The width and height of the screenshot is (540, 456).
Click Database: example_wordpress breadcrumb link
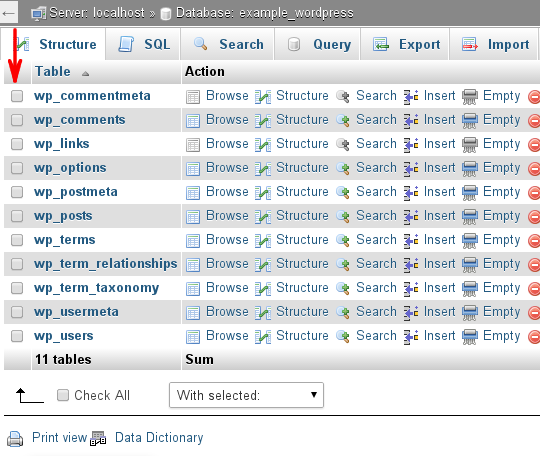(x=265, y=13)
